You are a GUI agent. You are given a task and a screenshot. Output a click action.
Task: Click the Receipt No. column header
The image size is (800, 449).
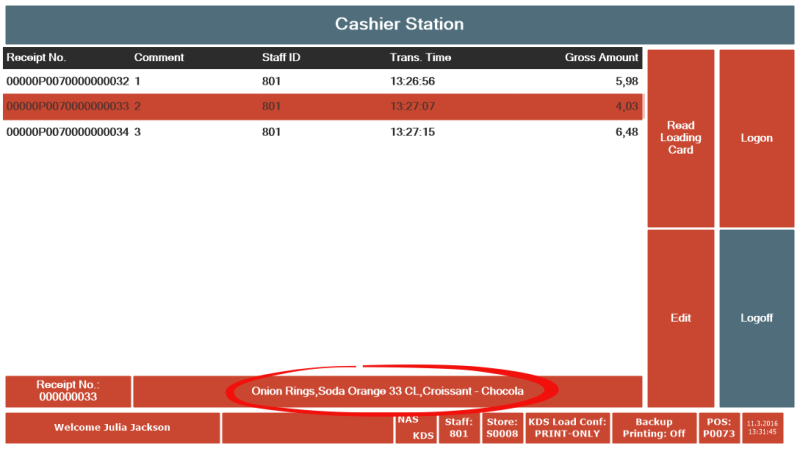(x=36, y=58)
